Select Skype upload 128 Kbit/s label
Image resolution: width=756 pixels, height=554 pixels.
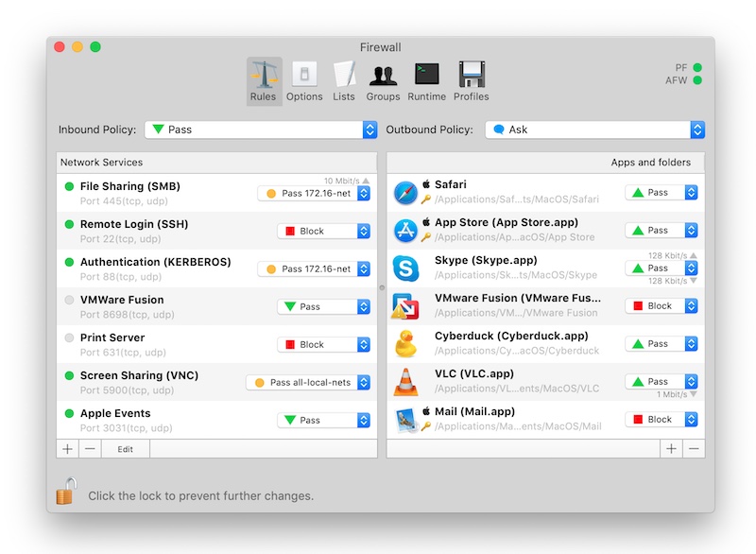click(x=668, y=255)
